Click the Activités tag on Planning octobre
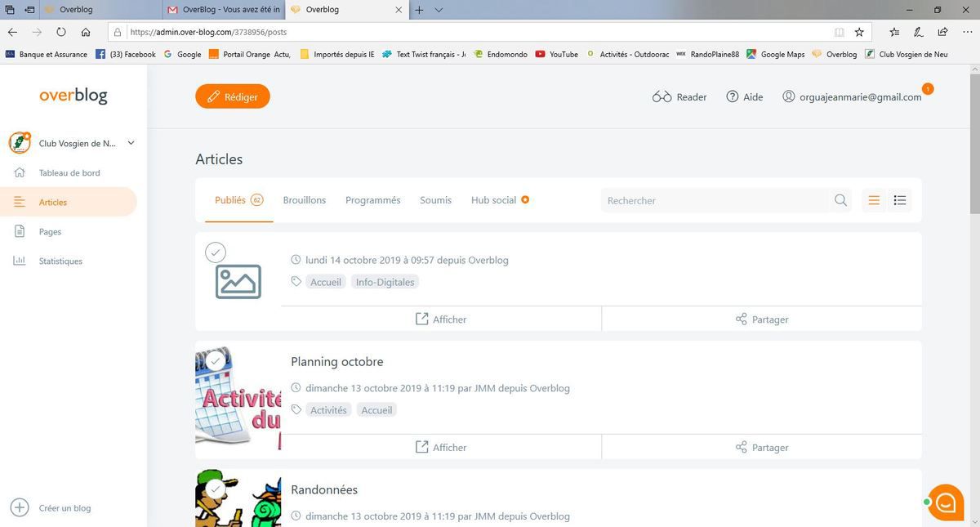980x527 pixels. coord(328,410)
